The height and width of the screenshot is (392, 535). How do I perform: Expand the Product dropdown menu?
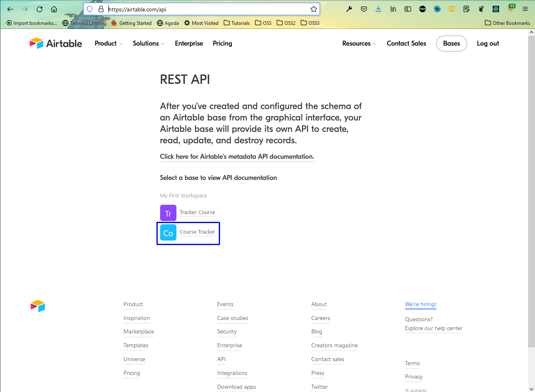coord(108,43)
